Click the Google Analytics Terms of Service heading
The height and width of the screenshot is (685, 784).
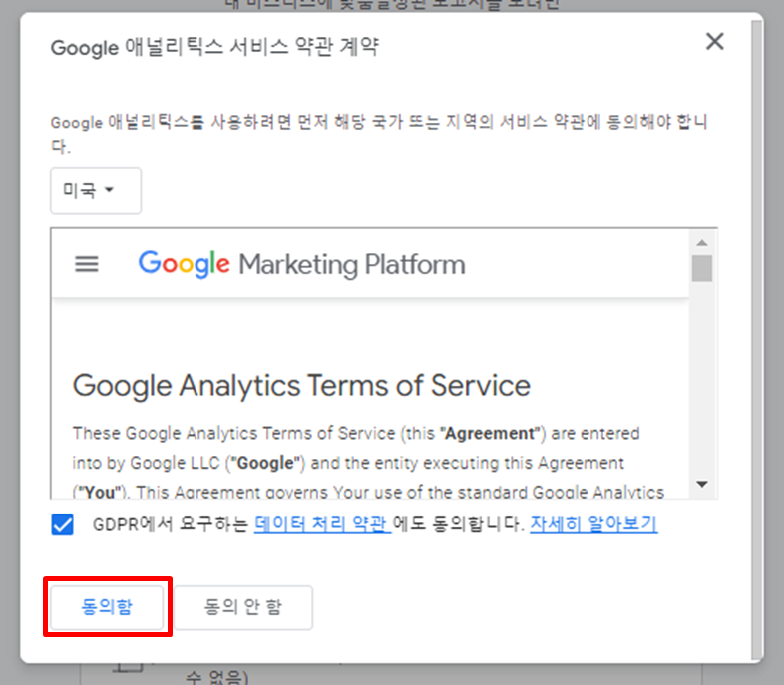click(x=301, y=385)
